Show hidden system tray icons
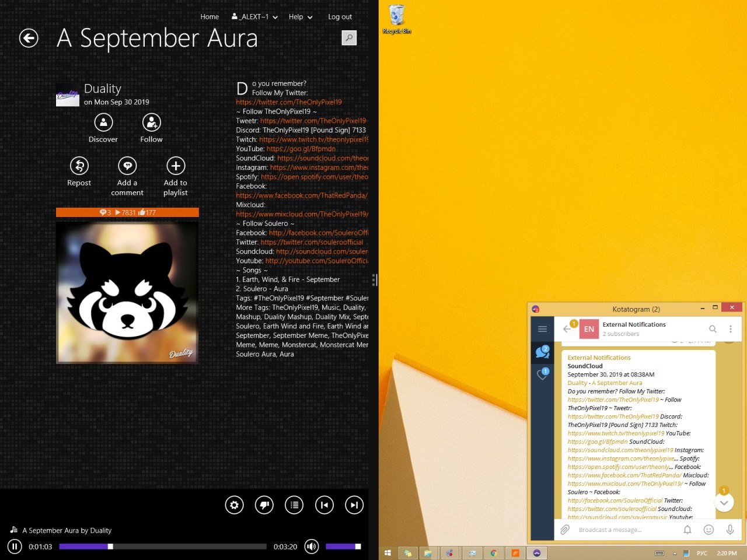 (675, 553)
